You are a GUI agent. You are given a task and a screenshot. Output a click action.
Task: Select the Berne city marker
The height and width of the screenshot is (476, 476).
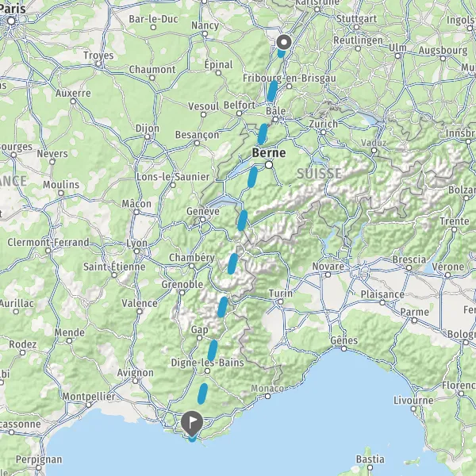coord(269,165)
